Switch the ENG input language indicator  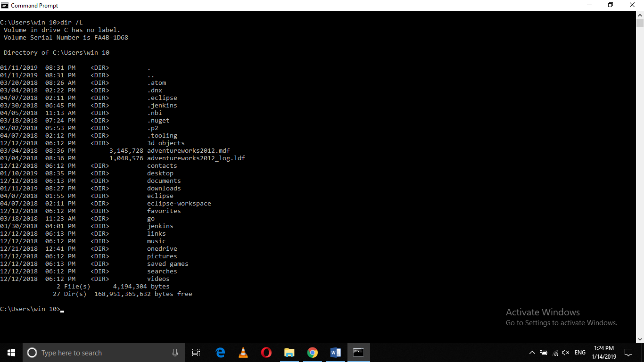click(x=580, y=353)
